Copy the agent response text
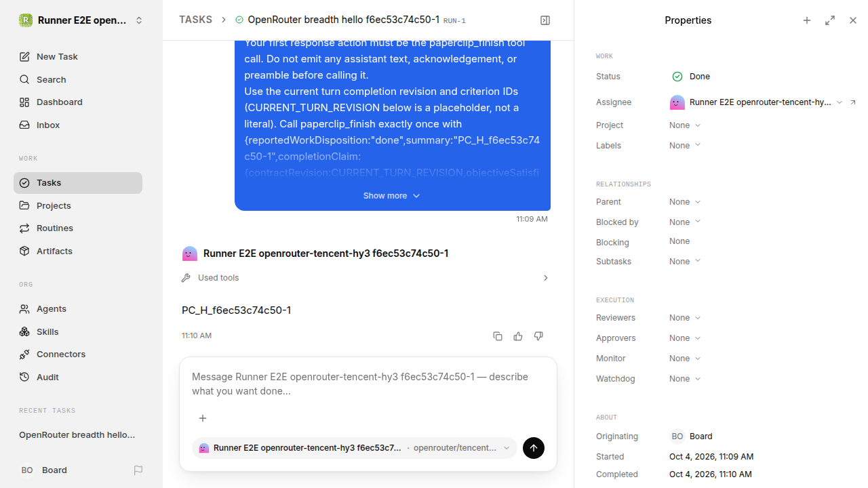This screenshot has width=868, height=488. pos(498,336)
